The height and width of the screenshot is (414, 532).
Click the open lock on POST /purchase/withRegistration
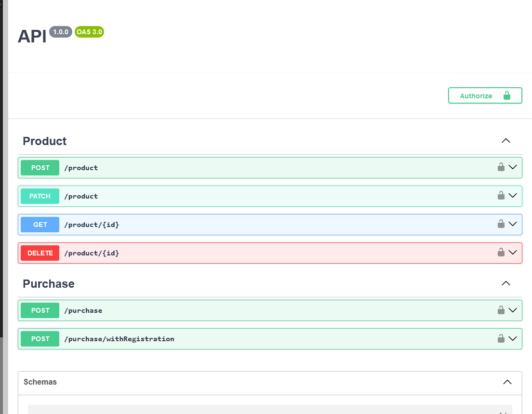500,338
